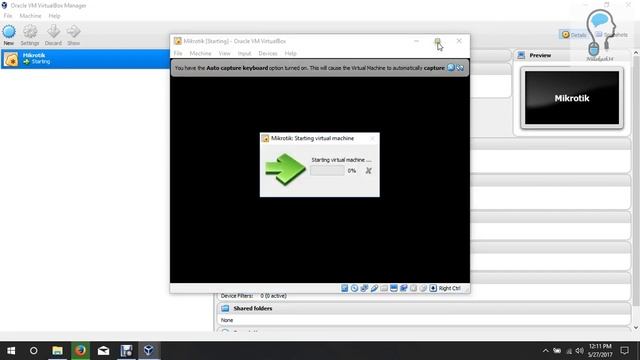Click the Discard toolbar icon
The width and height of the screenshot is (640, 360).
(x=53, y=35)
